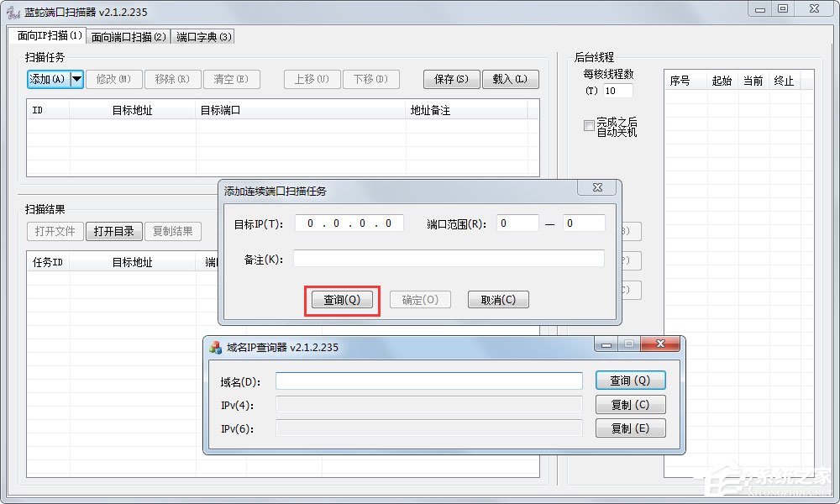Screen dimensions: 840x504
Task: Click the 载入(L) load button
Action: click(510, 79)
